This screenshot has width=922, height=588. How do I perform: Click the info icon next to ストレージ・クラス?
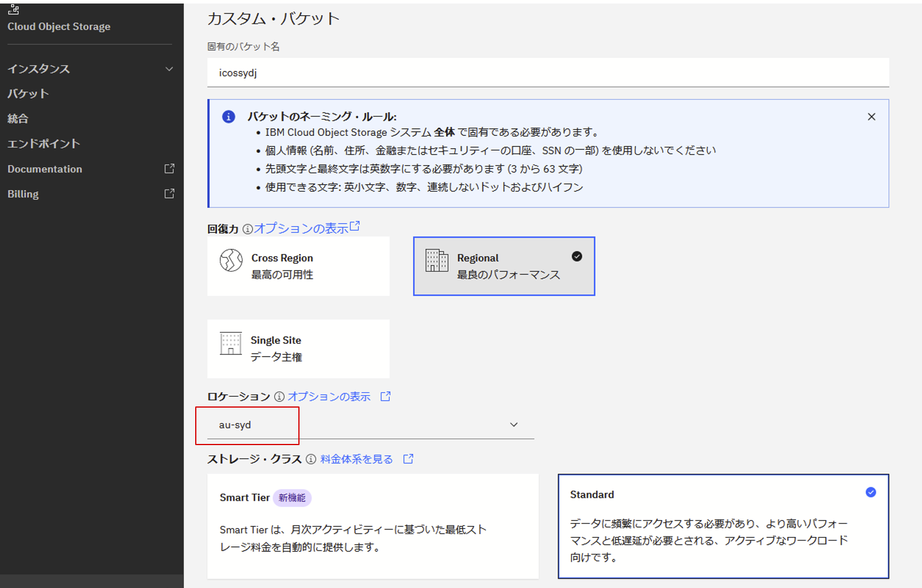[311, 459]
